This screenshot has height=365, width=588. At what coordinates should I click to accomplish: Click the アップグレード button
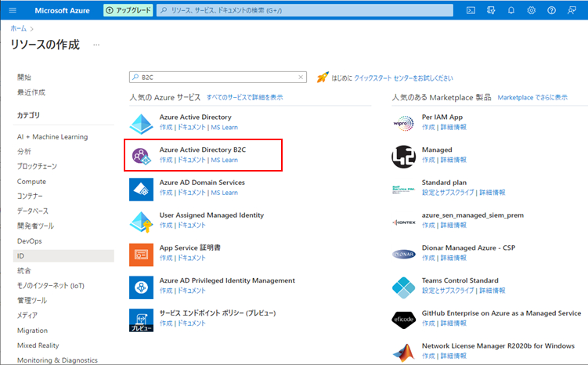128,10
